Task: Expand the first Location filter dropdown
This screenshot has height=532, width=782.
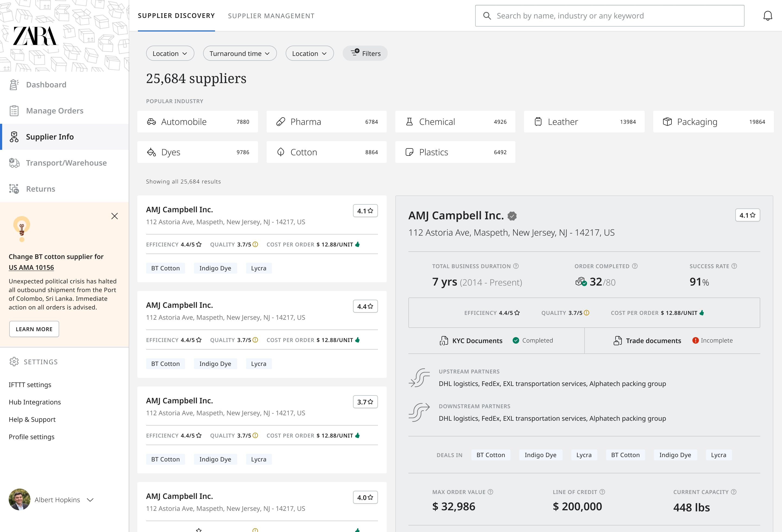Action: tap(170, 53)
